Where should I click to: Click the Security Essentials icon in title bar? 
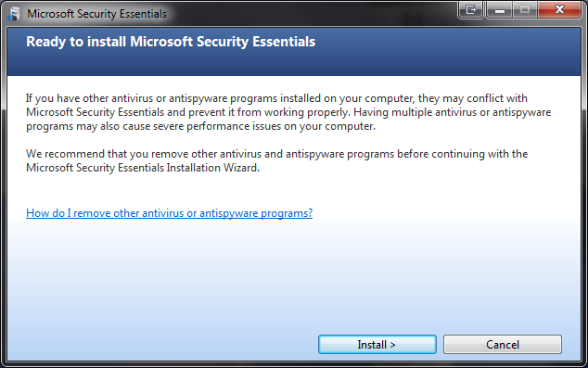14,14
